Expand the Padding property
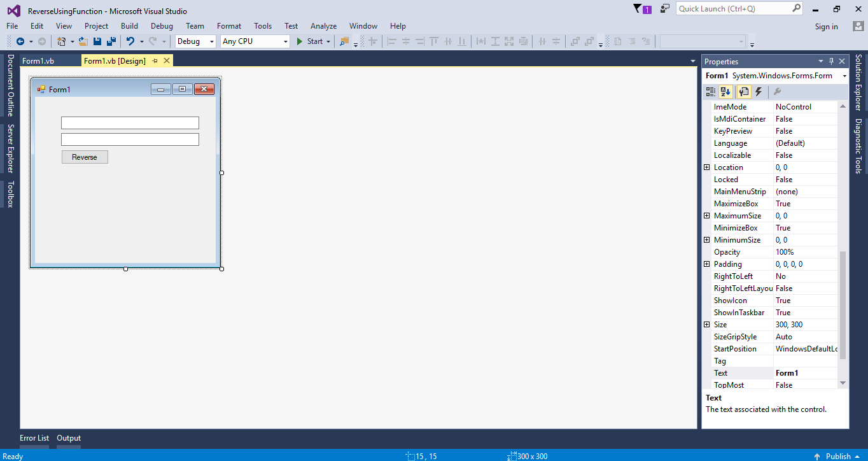The image size is (868, 461). point(706,264)
